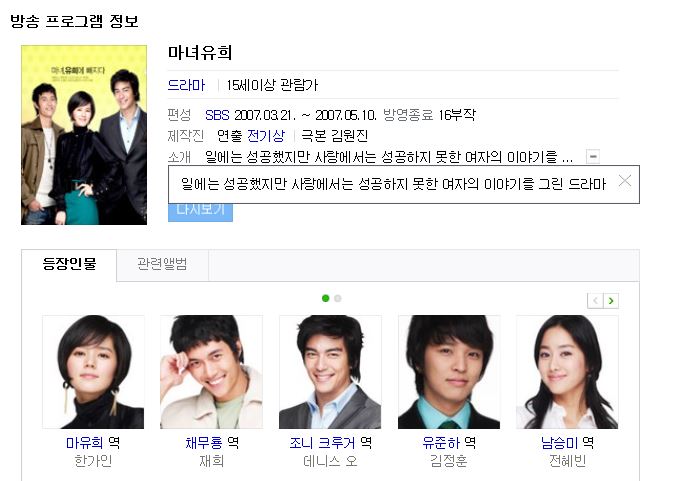Open director 전기상 link
The width and height of the screenshot is (675, 481).
point(266,136)
